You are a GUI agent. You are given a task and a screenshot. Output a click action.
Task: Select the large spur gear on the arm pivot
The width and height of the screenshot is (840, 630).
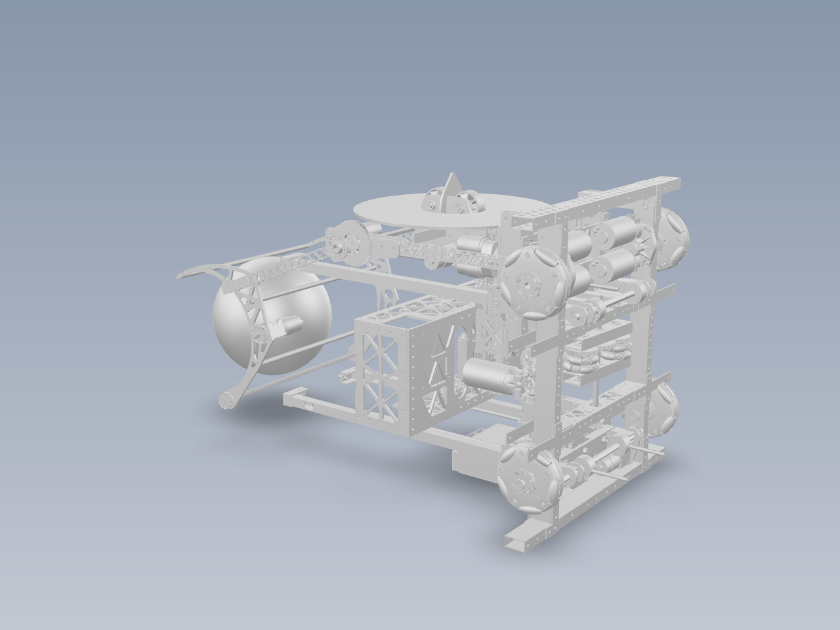[x=357, y=245]
